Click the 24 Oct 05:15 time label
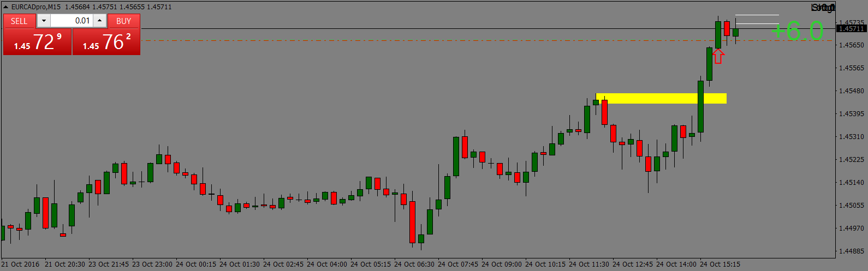The height and width of the screenshot is (271, 868). [371, 264]
